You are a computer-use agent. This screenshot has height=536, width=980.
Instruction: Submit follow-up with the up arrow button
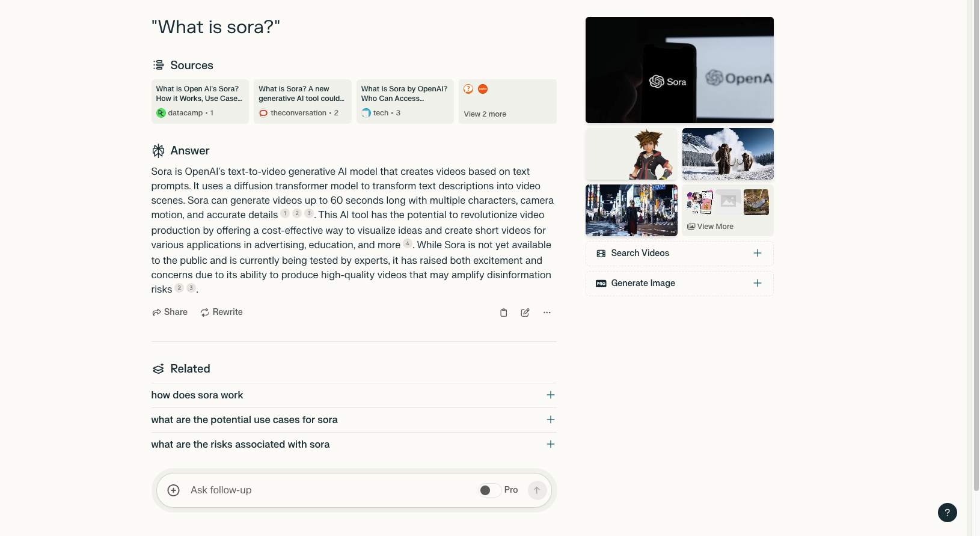point(537,490)
